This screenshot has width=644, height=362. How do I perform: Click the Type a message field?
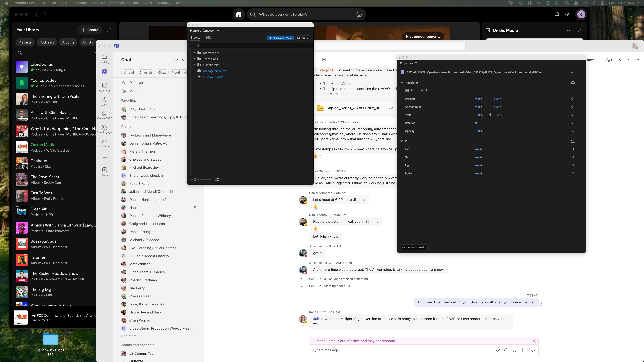point(400,350)
